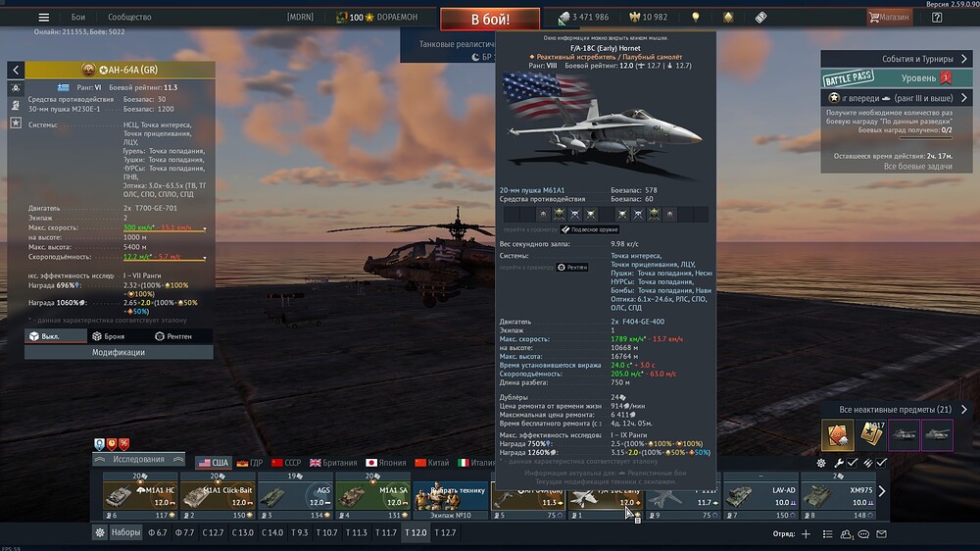980x551 pixels.
Task: Open the squad list icon
Action: pyautogui.click(x=827, y=534)
